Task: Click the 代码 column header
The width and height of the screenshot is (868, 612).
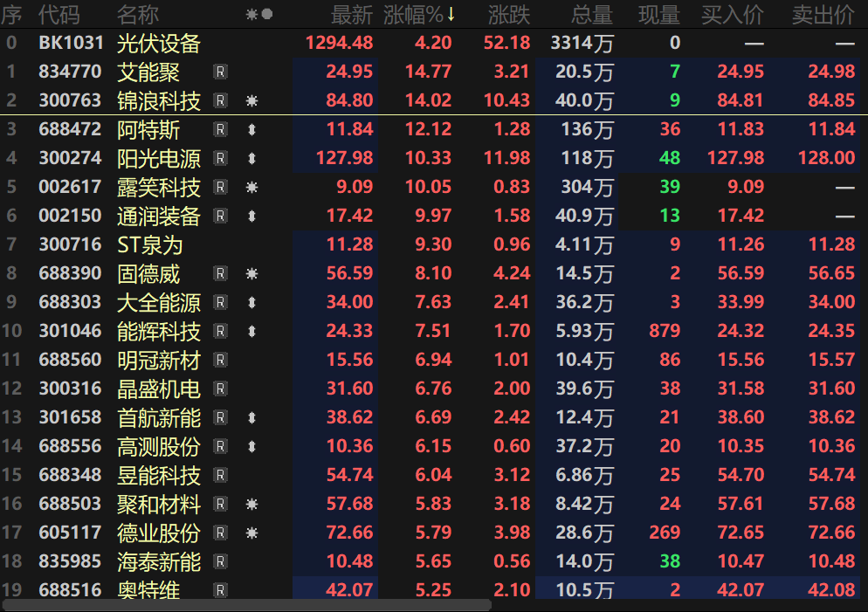Action: (59, 15)
